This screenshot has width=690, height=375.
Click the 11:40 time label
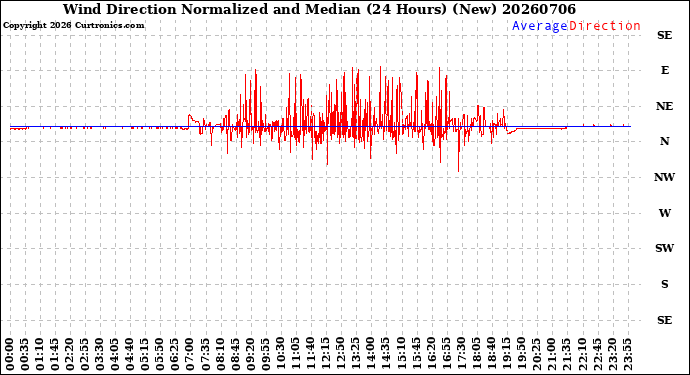[x=312, y=355]
